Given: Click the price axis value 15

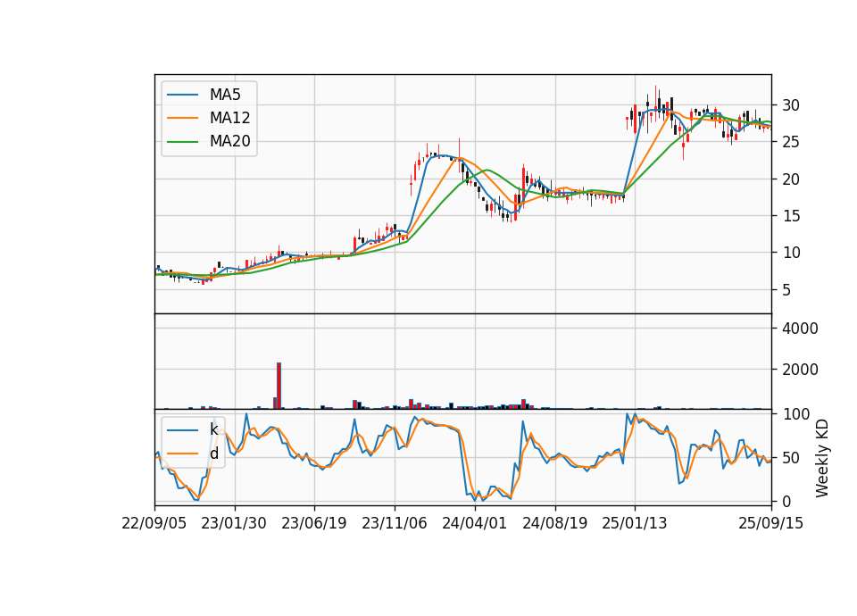Looking at the screenshot, I should click(x=790, y=216).
